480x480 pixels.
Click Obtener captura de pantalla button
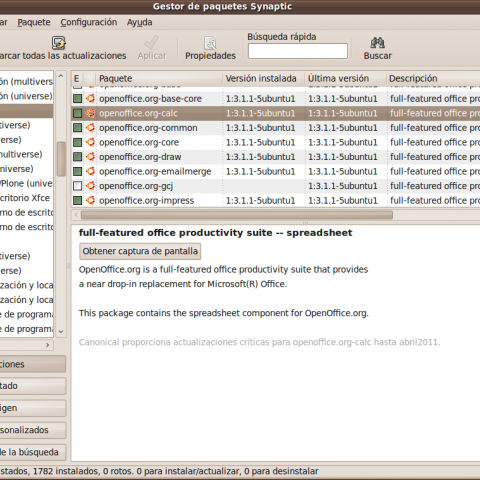click(140, 251)
